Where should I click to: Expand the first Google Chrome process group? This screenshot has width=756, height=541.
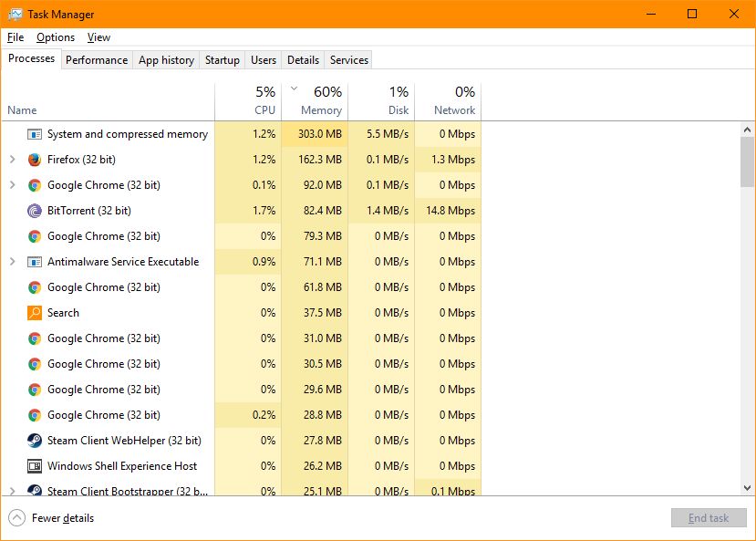click(13, 185)
